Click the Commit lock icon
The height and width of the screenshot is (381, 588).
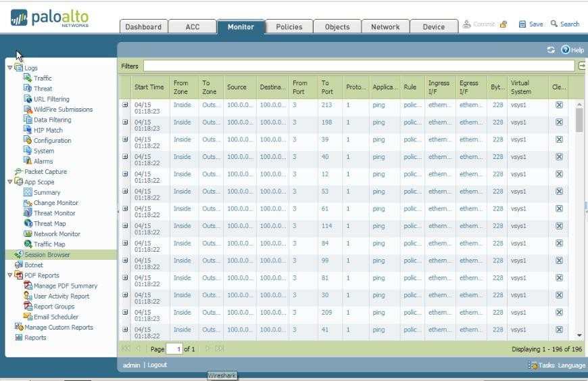[x=503, y=24]
